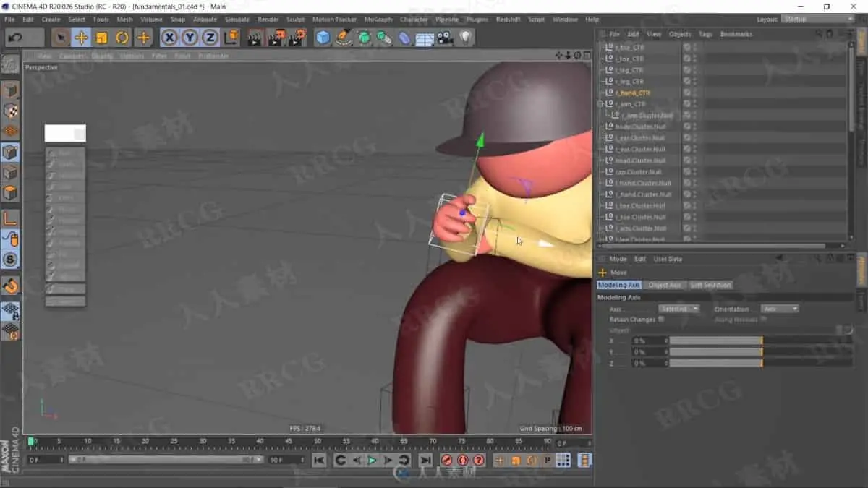
Task: Switch to Model mode
Action: point(10,90)
